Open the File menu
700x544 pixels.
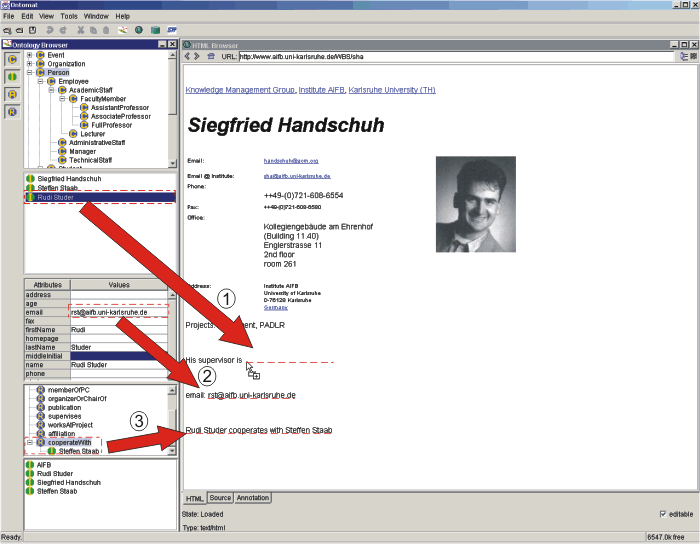pyautogui.click(x=8, y=16)
